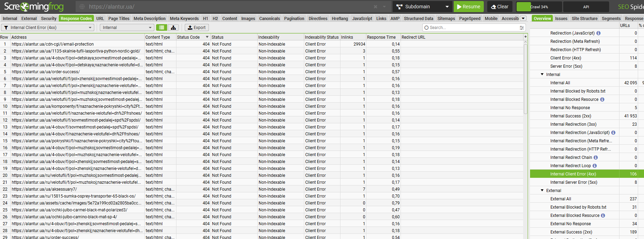This screenshot has width=644, height=239.
Task: Select the ochki-julbo-carmel-black-mat-polarized3 URL row
Action: pyautogui.click(x=262, y=210)
